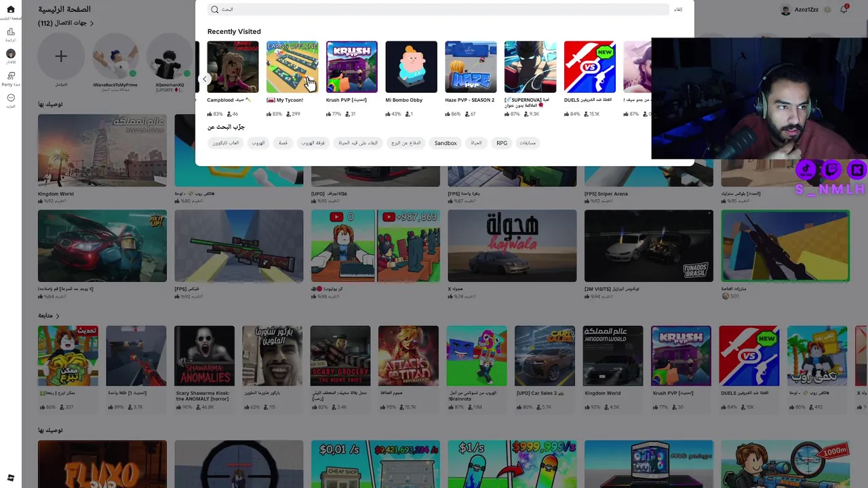Viewport: 868px width, 488px height.
Task: Open Kingdom World tile in bottom row
Action: click(613, 356)
